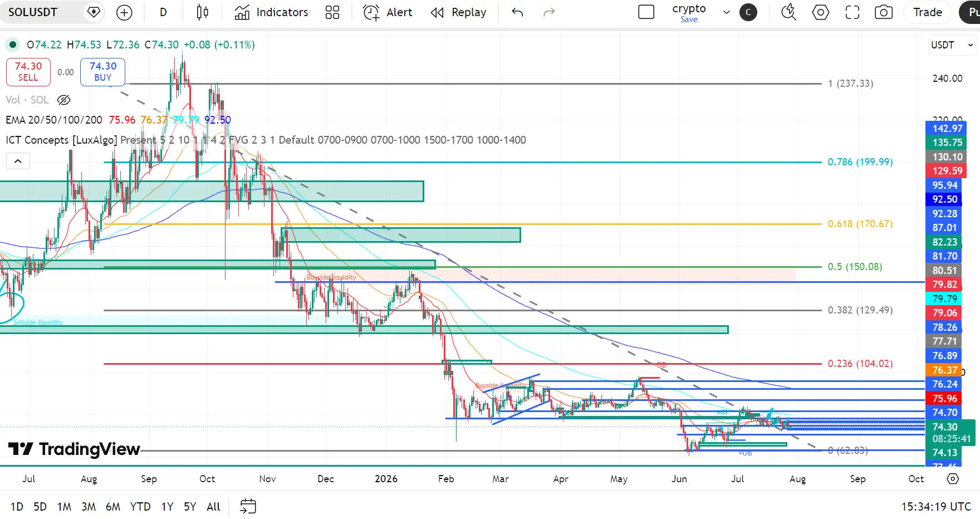Open the SOLUSDT symbol search

(x=33, y=12)
